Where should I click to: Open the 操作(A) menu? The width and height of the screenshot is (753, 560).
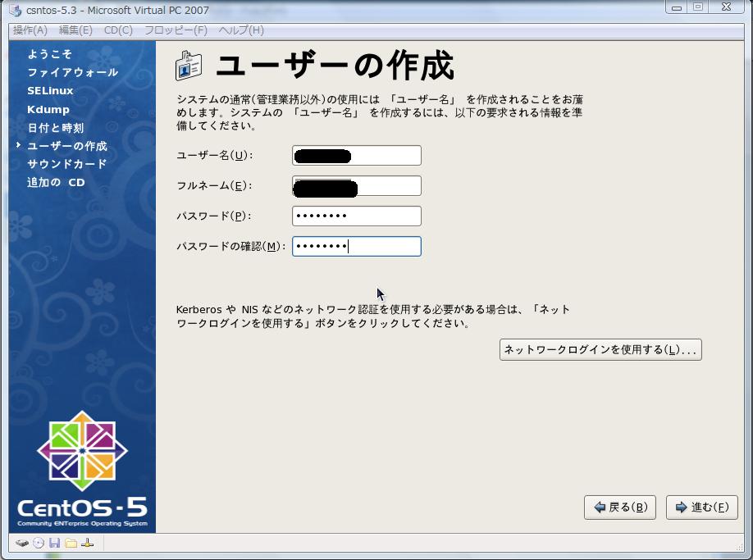click(x=30, y=30)
